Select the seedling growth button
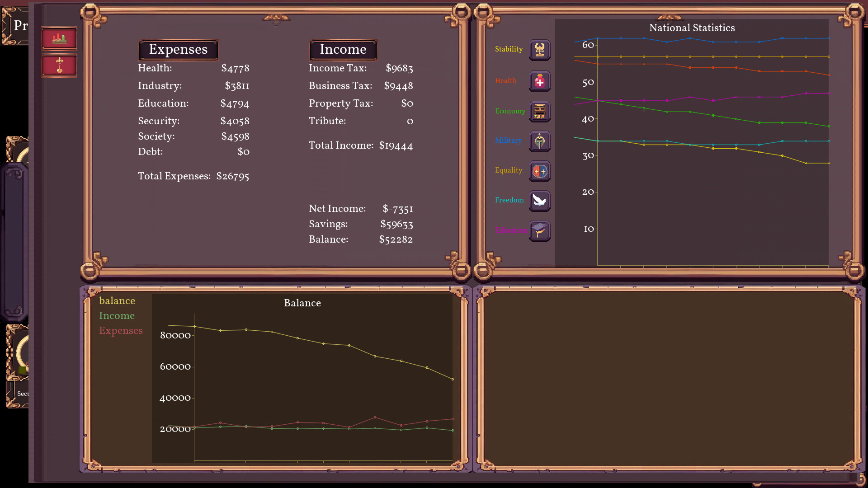 point(59,65)
